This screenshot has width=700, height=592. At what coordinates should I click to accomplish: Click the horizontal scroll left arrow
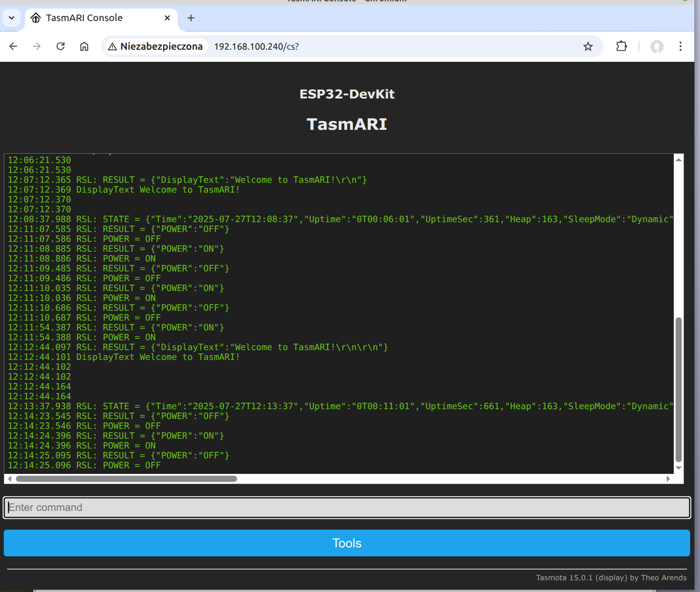(10, 479)
